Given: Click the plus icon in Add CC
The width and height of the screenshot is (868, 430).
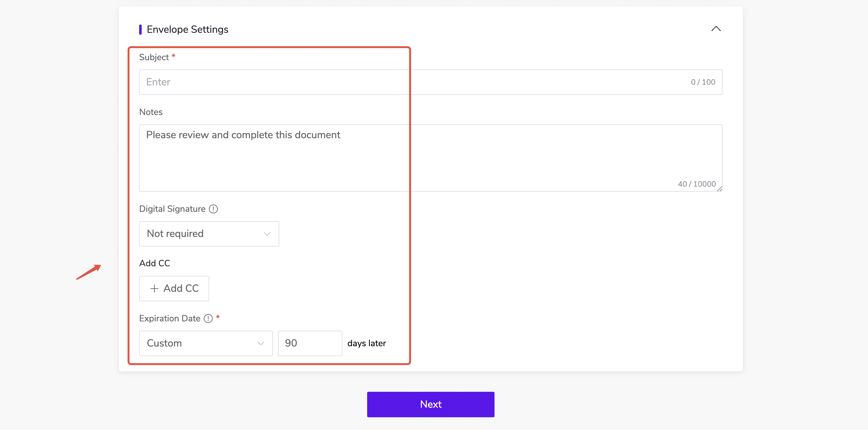Looking at the screenshot, I should point(154,289).
